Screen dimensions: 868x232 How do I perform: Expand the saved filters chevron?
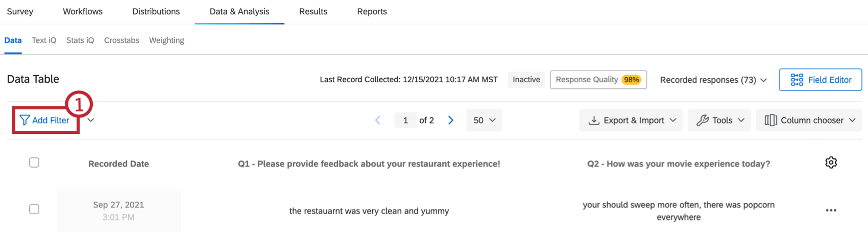(90, 120)
